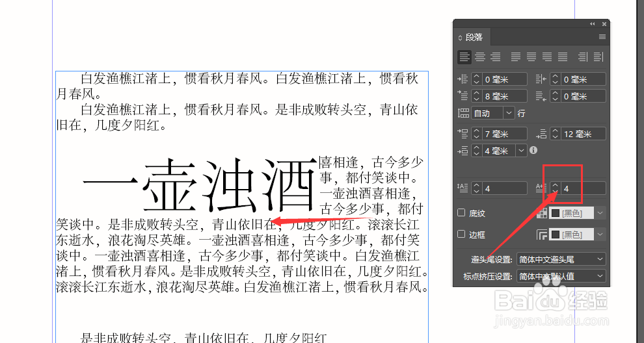
Task: Click align away from spine icon
Action: coord(598,57)
